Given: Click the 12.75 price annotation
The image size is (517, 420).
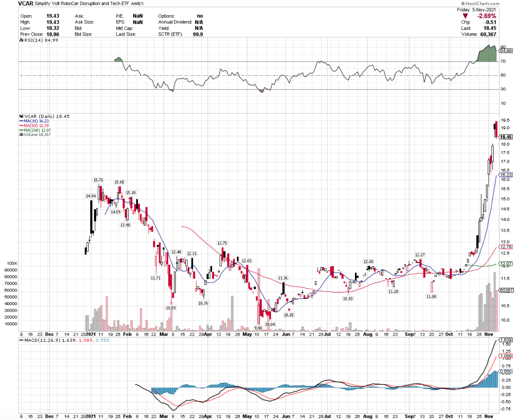Looking at the screenshot, I should (x=222, y=243).
